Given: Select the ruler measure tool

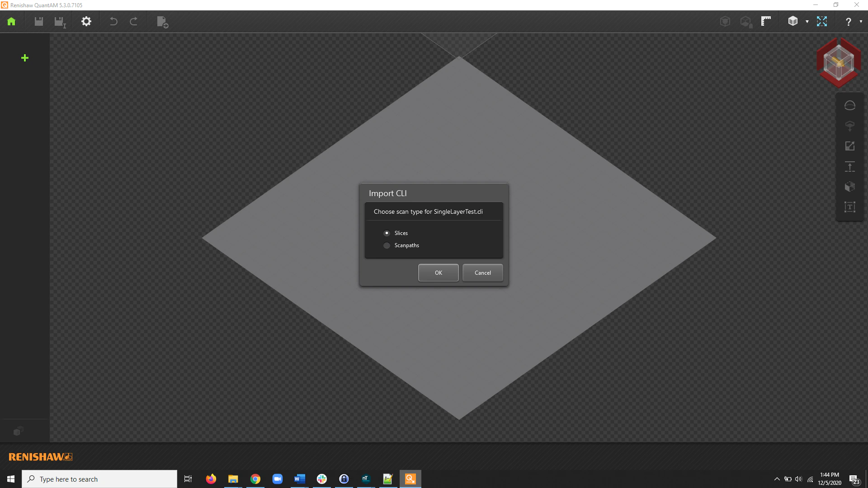Looking at the screenshot, I should [766, 21].
